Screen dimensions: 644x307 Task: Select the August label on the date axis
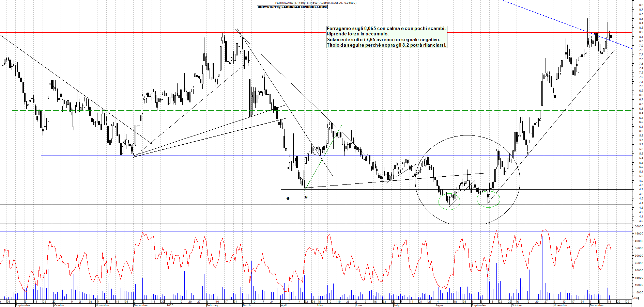point(440,305)
